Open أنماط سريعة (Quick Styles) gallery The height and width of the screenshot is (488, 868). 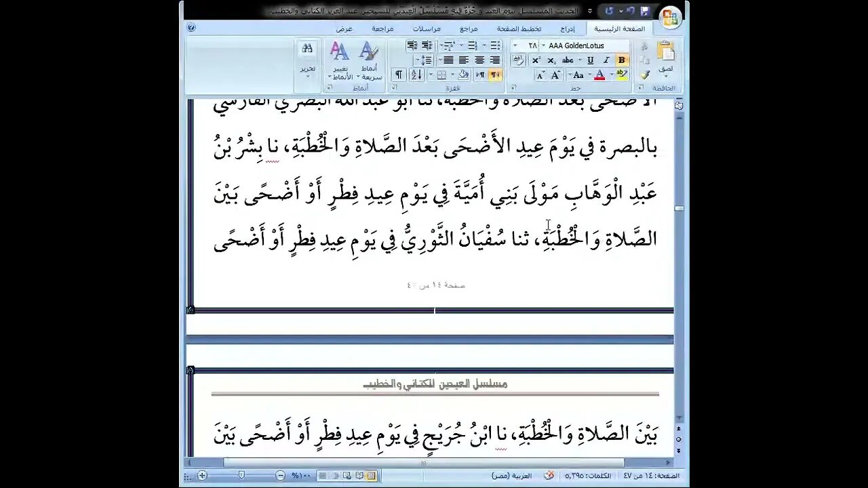tap(368, 61)
